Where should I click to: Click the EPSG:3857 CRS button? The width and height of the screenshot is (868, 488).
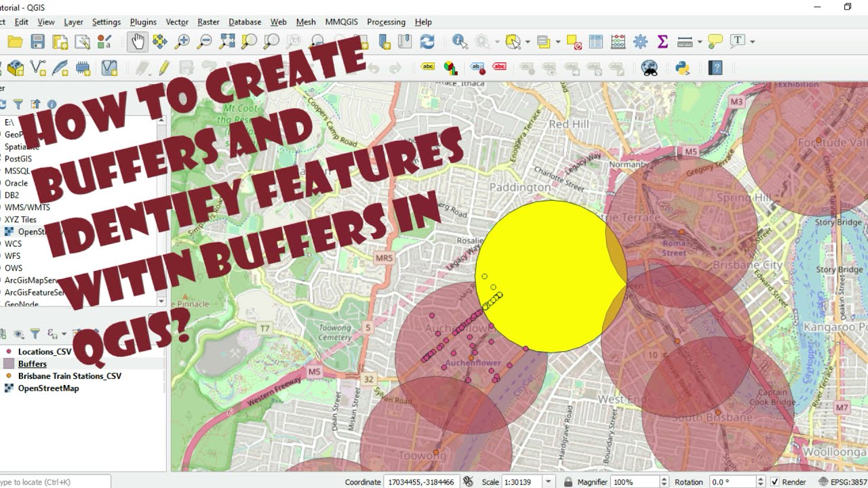tap(843, 482)
